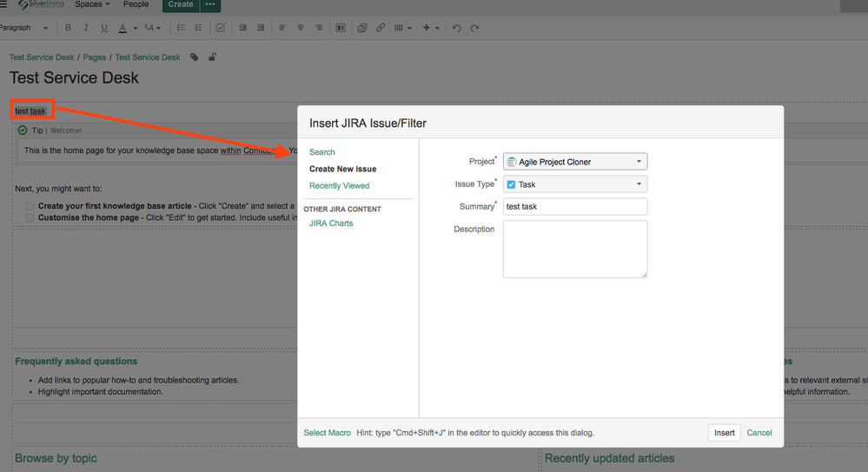Click the Summary input field
The width and height of the screenshot is (868, 472).
[575, 206]
